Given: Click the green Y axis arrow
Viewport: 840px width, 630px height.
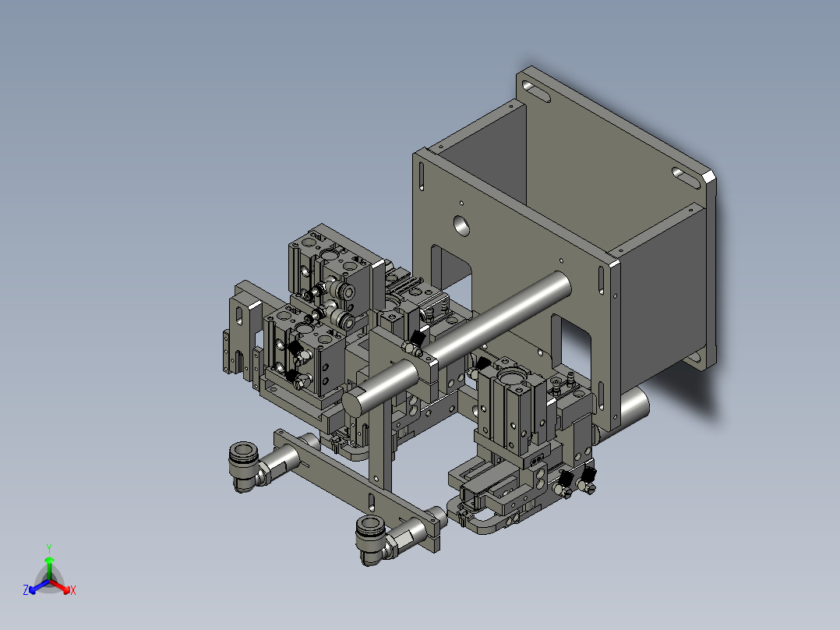Looking at the screenshot, I should tap(51, 558).
